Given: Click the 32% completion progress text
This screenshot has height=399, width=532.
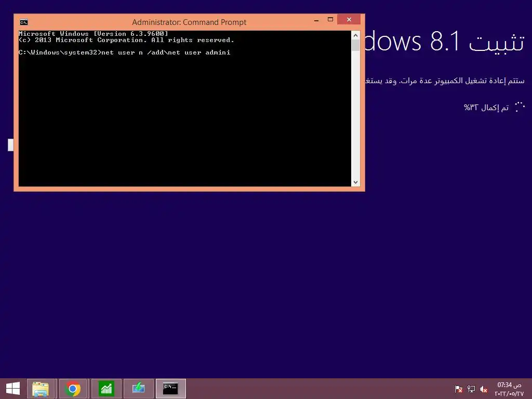Looking at the screenshot, I should [x=486, y=108].
